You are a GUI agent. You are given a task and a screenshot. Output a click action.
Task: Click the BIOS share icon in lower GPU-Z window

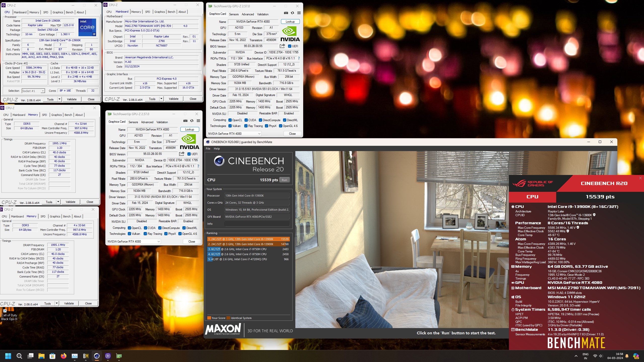coord(182,154)
